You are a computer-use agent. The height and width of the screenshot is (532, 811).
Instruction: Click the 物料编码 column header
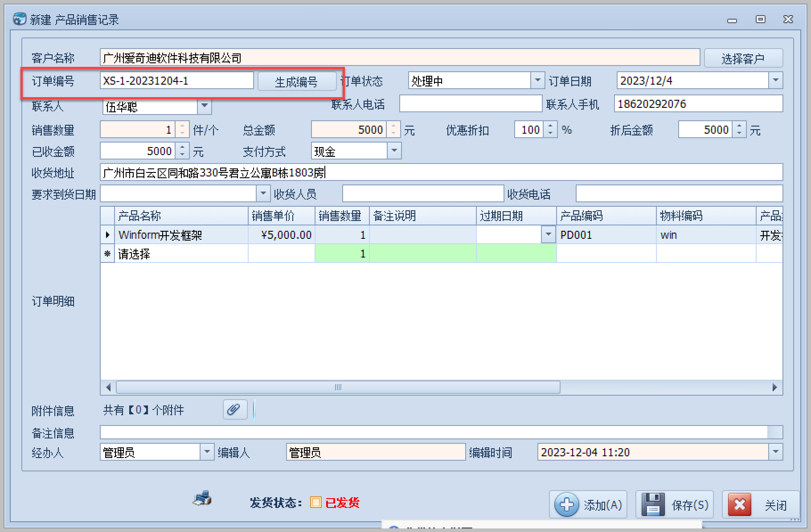tap(706, 216)
